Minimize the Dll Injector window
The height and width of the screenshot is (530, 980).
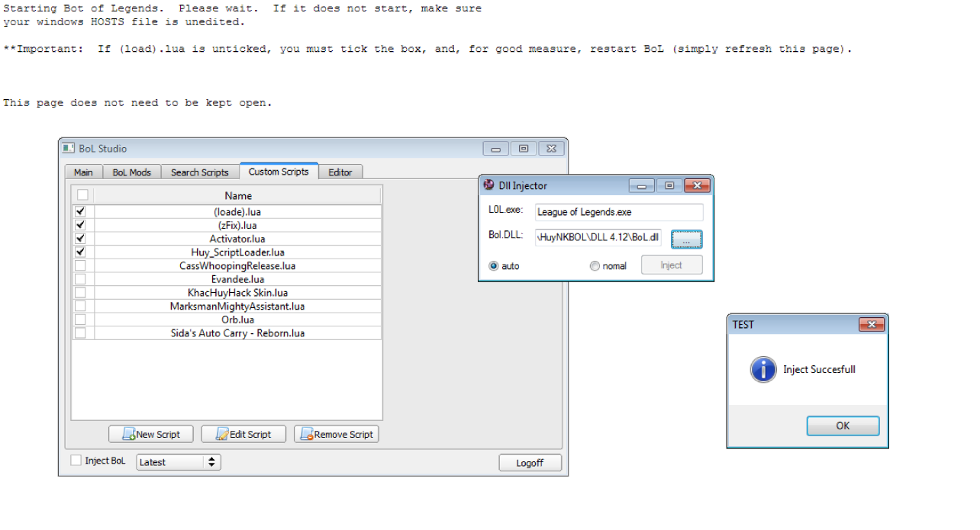(642, 185)
